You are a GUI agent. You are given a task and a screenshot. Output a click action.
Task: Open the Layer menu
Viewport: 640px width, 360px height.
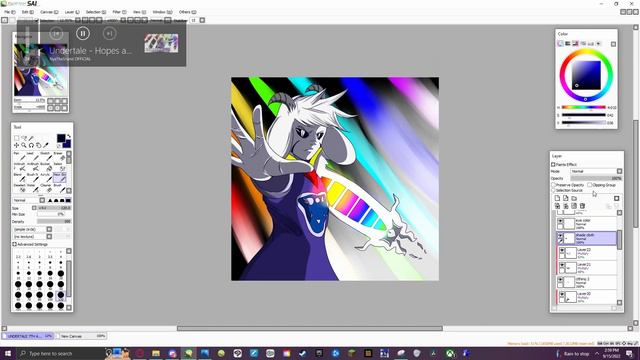(x=72, y=12)
